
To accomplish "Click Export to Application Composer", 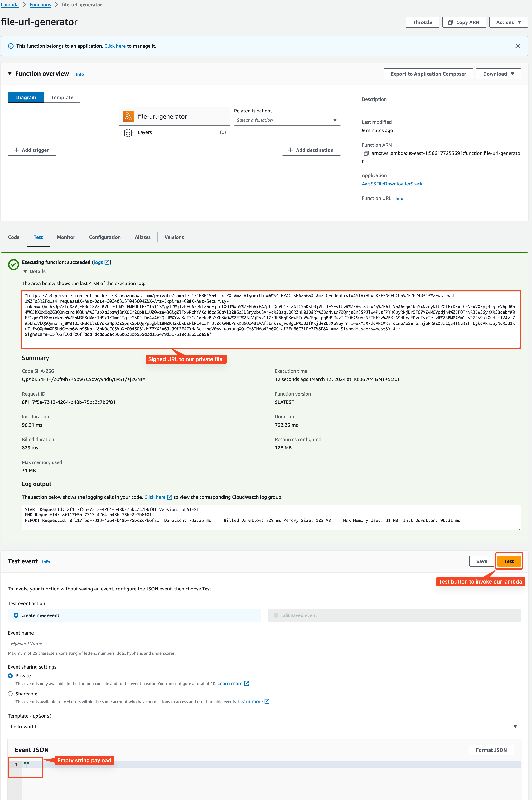I will pos(428,74).
